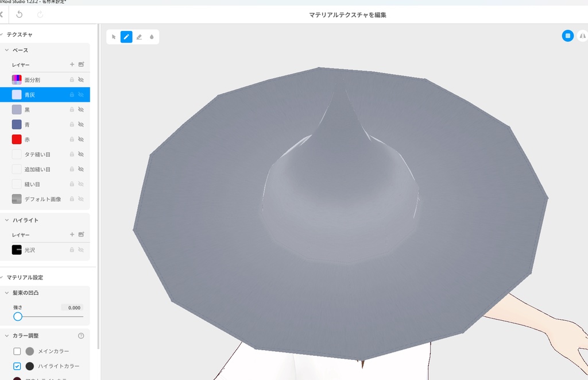Collapse the カラー調整 section
Viewport: 588px width, 380px height.
click(7, 336)
